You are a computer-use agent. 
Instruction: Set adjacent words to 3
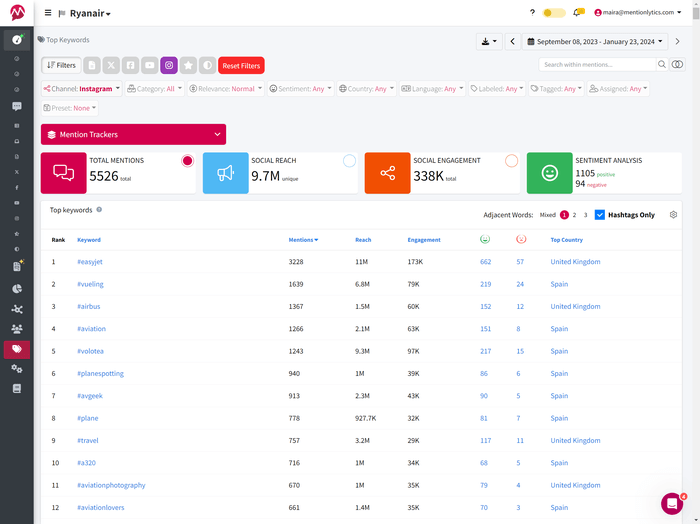click(x=585, y=215)
